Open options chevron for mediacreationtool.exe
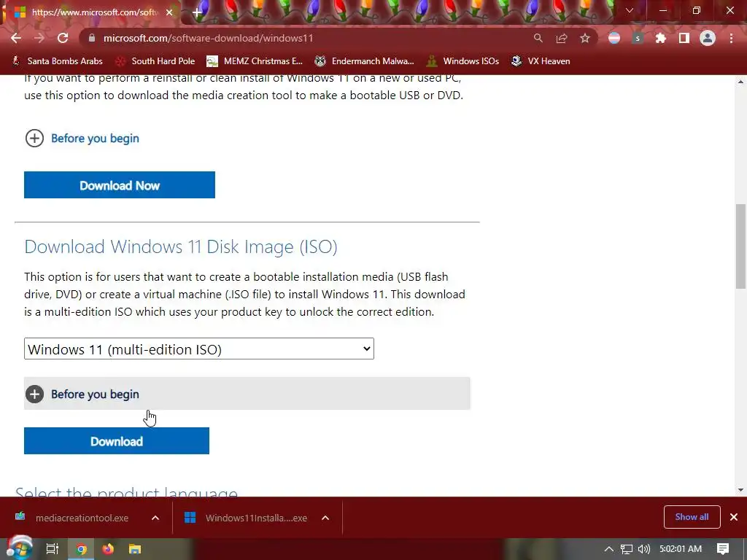 pyautogui.click(x=155, y=518)
